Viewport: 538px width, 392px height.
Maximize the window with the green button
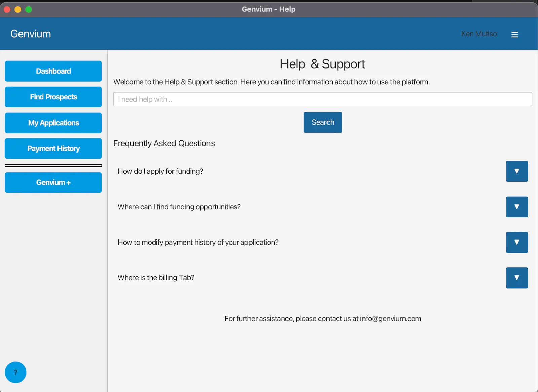click(29, 9)
